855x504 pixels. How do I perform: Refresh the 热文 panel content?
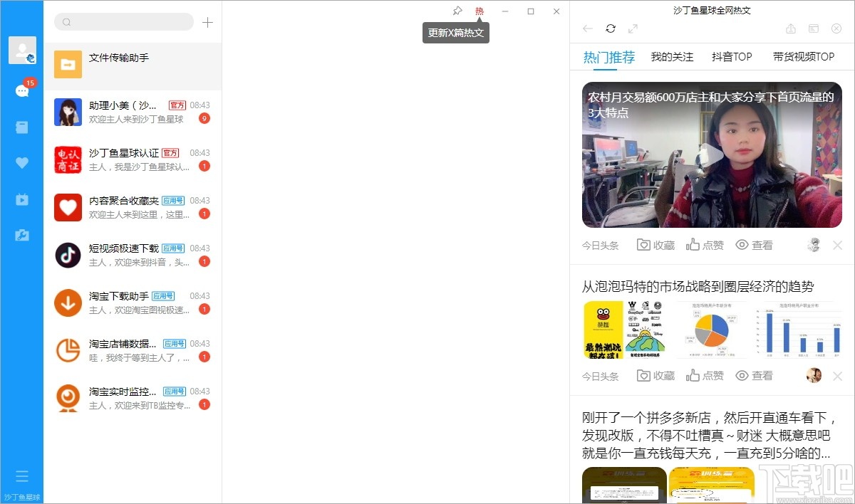[611, 28]
